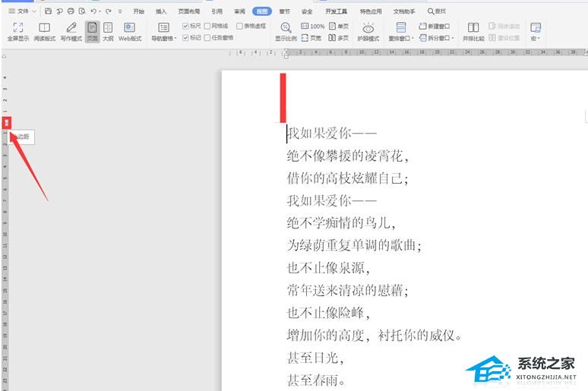Select the Reading layout (阅读版式) view
The height and width of the screenshot is (391, 588).
[44, 31]
